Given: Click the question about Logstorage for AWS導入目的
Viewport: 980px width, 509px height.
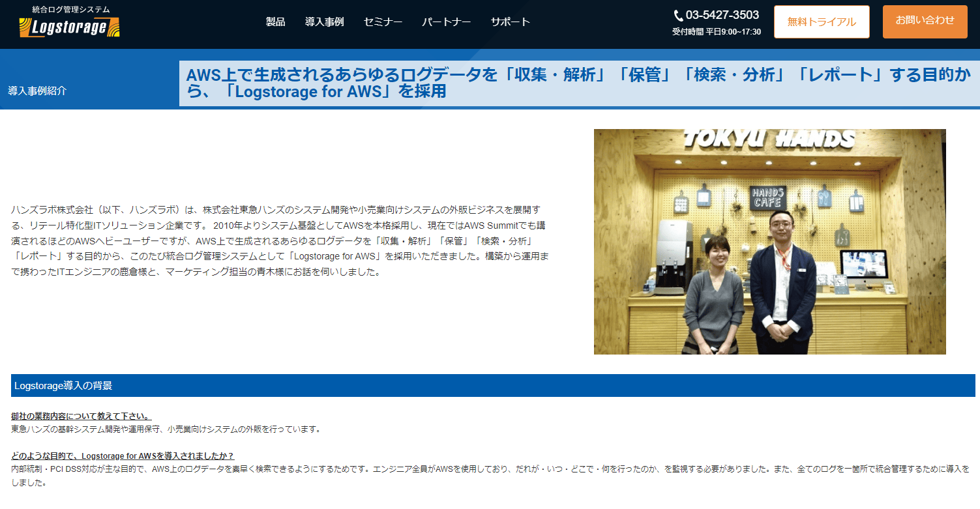Looking at the screenshot, I should click(x=123, y=455).
